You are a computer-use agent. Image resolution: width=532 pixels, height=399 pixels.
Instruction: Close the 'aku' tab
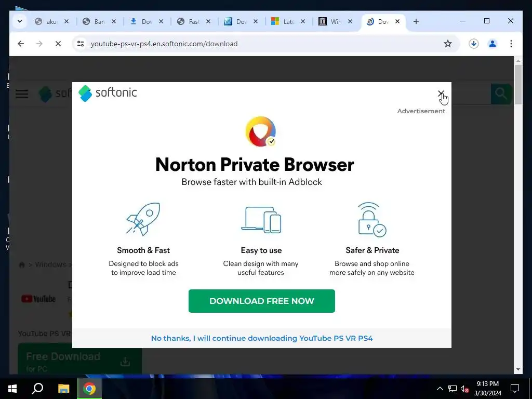pos(66,21)
